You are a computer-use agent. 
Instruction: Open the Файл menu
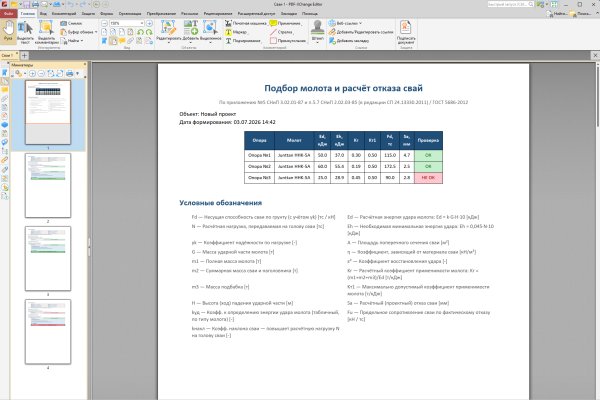[8, 13]
